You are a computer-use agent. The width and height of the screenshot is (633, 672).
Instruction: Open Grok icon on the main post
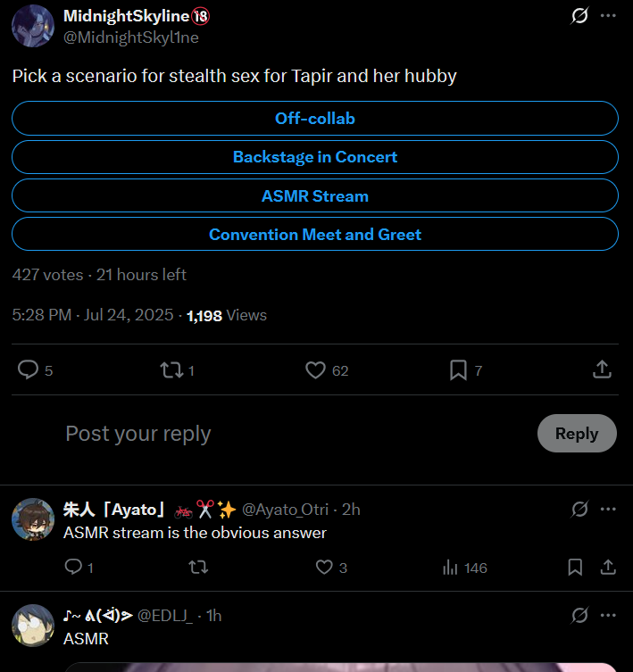[579, 16]
